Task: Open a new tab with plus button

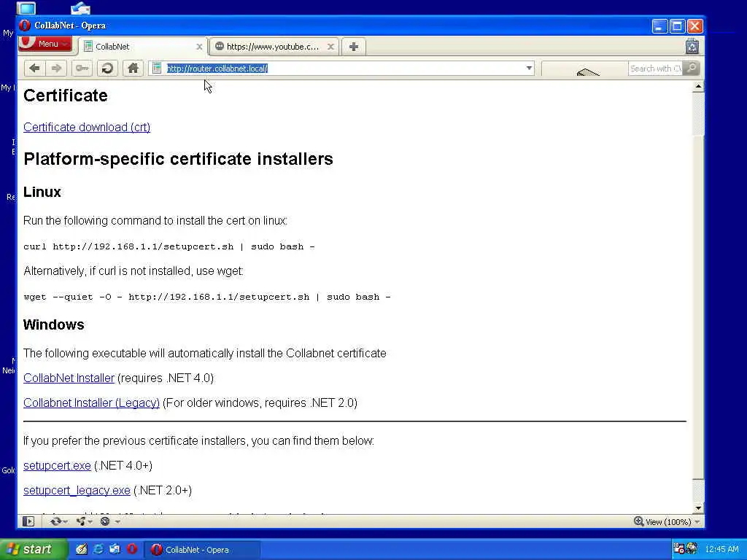Action: click(x=354, y=47)
